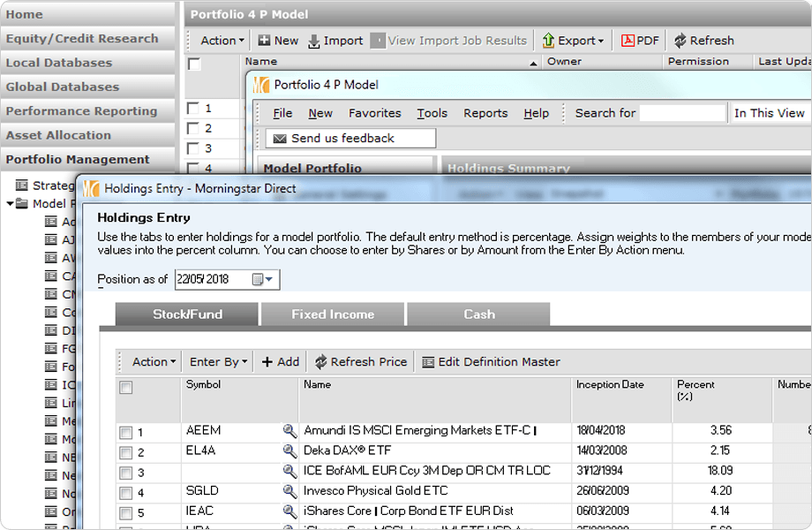Tick the checkbox for row 4 SGLD
Image resolution: width=812 pixels, height=530 pixels.
coord(126,493)
